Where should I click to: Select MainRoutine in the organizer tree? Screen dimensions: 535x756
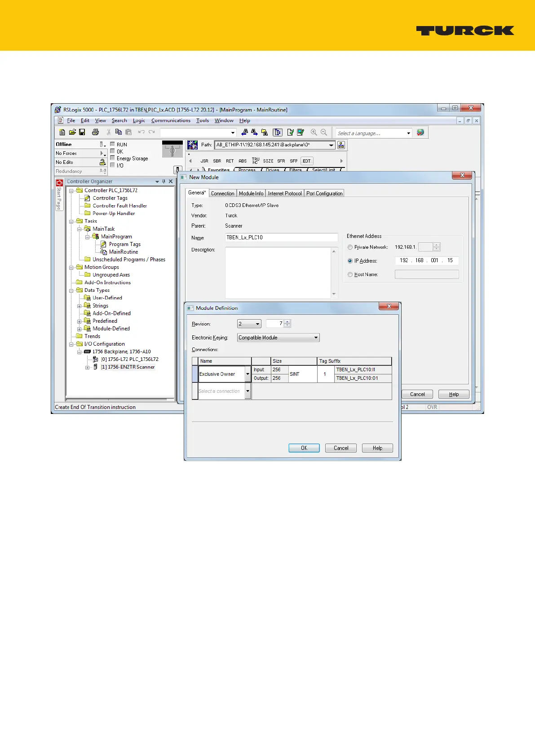pos(124,252)
